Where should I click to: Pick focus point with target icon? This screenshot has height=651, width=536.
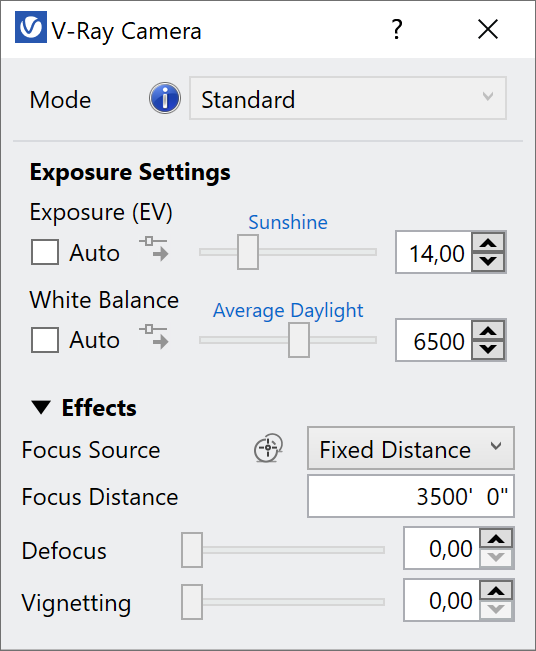pos(268,448)
